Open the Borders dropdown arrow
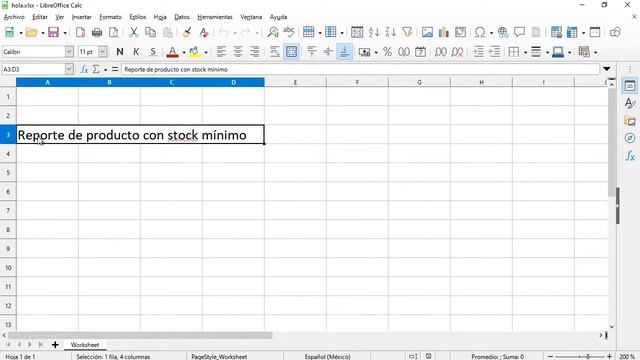 tap(525, 52)
